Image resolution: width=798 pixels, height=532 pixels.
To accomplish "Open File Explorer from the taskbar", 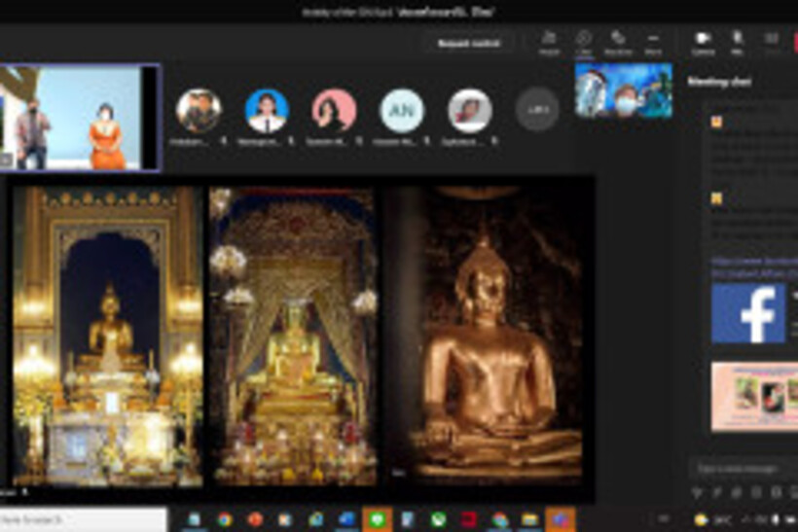I will coord(529,519).
